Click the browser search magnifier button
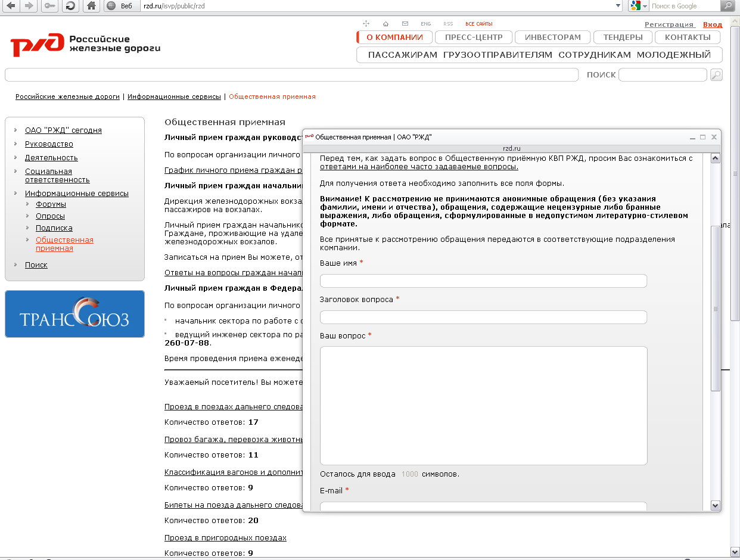Image resolution: width=740 pixels, height=560 pixels. (727, 6)
